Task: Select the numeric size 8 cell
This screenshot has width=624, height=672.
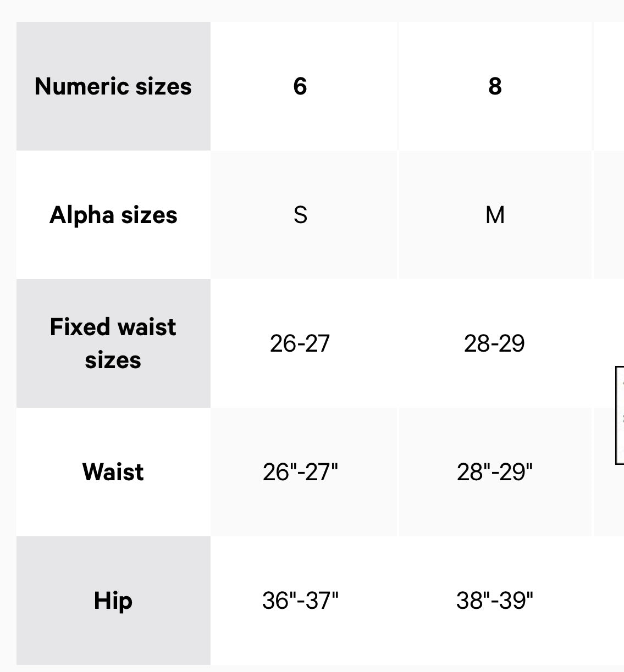Action: tap(495, 86)
